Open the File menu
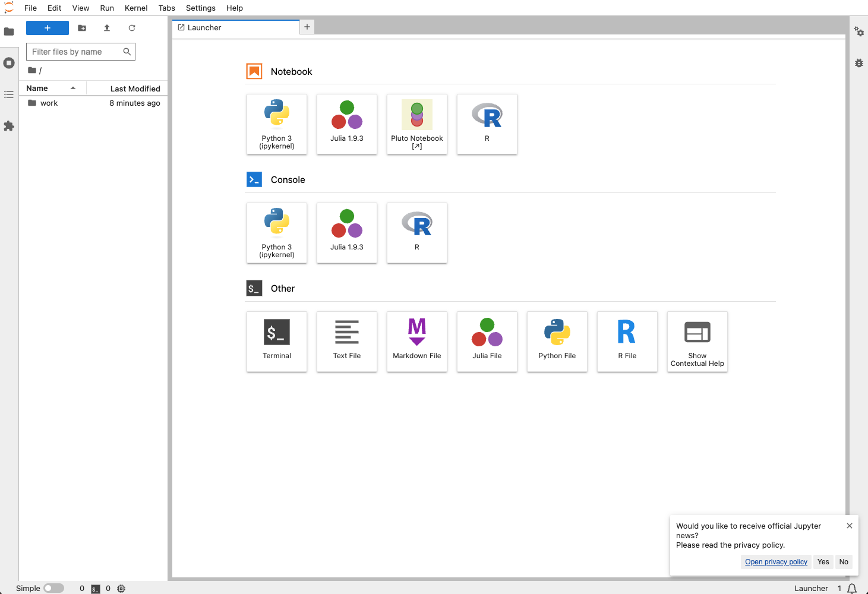 pyautogui.click(x=30, y=8)
